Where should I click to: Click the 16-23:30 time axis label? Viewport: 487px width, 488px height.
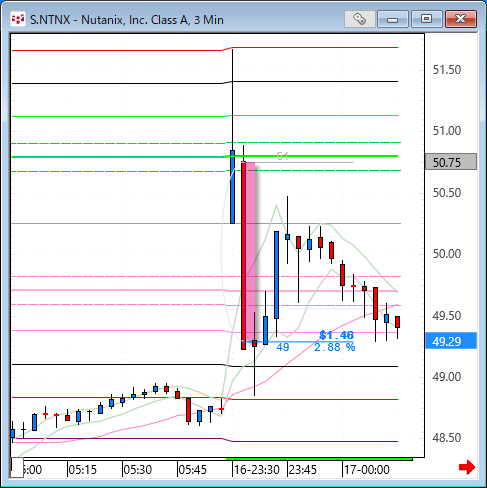(257, 470)
